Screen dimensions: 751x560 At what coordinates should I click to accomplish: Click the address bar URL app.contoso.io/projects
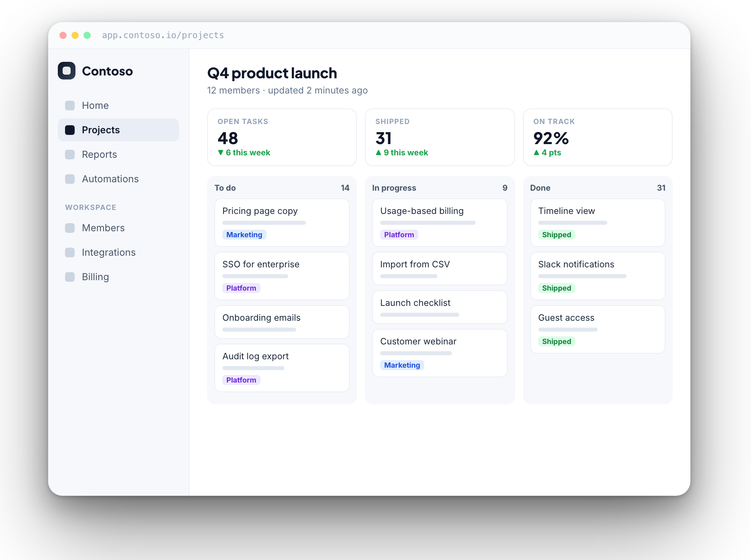tap(163, 35)
